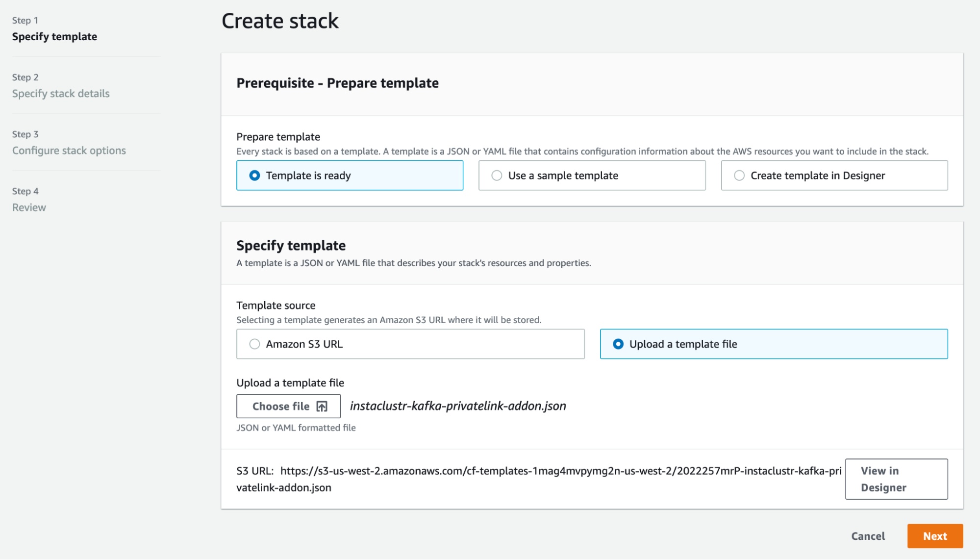The height and width of the screenshot is (560, 980).
Task: Cancel the stack creation
Action: [x=868, y=536]
